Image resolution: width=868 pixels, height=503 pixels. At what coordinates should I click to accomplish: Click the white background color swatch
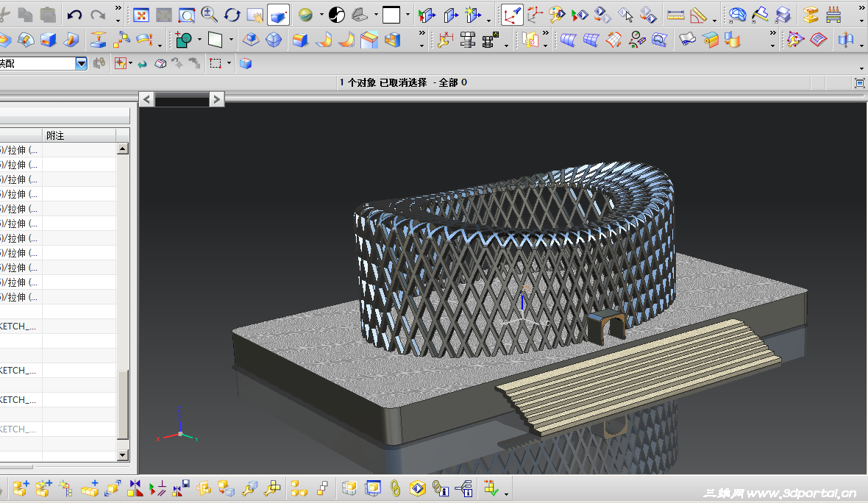(391, 15)
